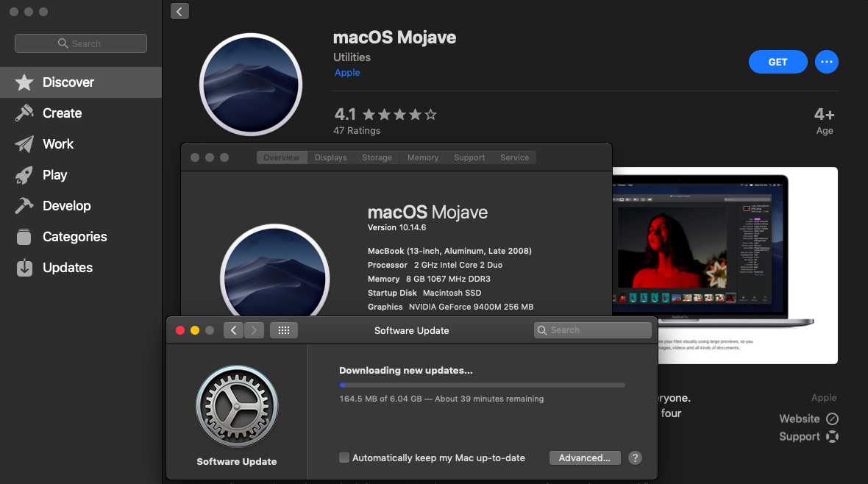Screen dimensions: 868x484
Task: Click the Software Update gear icon
Action: (237, 407)
